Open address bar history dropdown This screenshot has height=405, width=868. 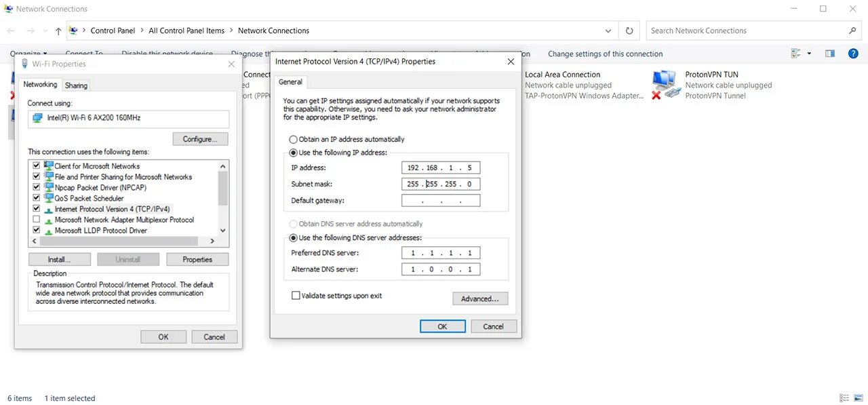608,31
